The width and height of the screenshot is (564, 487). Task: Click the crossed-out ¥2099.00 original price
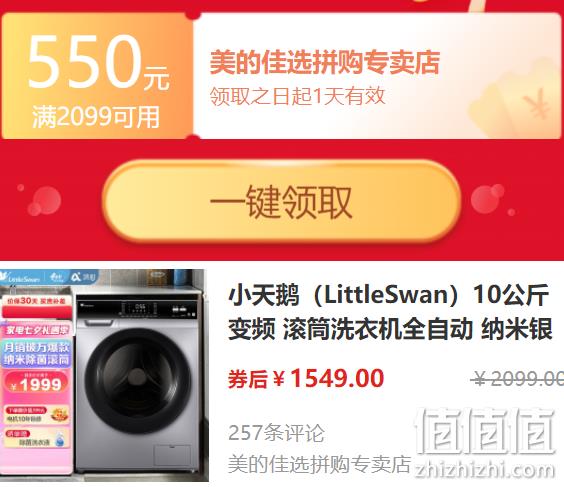point(518,379)
